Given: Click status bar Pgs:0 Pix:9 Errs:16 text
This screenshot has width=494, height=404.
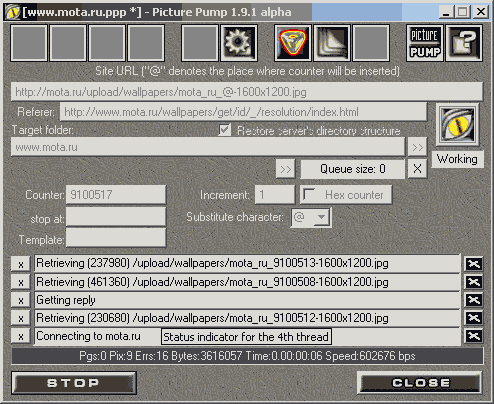Looking at the screenshot, I should click(x=247, y=356).
